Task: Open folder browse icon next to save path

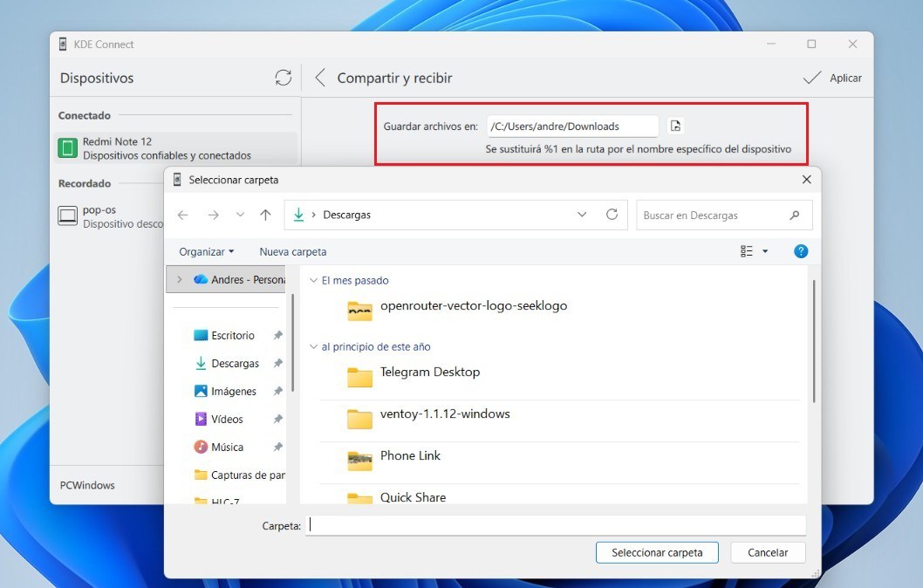Action: (676, 126)
